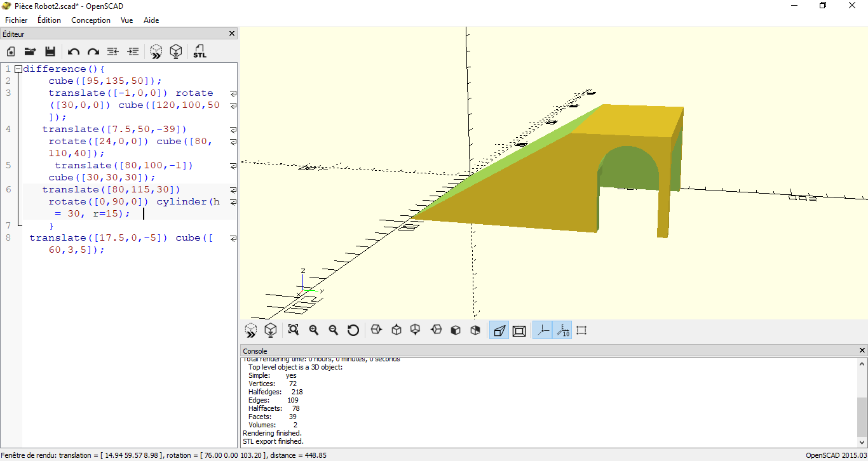Click the New file icon in editor toolbar
Image resolution: width=868 pixels, height=461 pixels.
pos(11,51)
